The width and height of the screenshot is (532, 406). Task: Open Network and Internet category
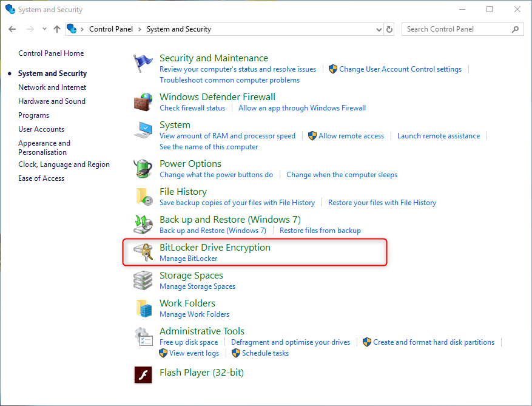pyautogui.click(x=52, y=87)
